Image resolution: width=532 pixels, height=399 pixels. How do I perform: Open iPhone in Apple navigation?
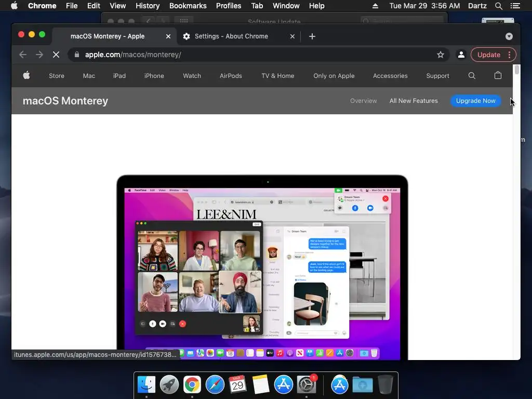(x=154, y=76)
